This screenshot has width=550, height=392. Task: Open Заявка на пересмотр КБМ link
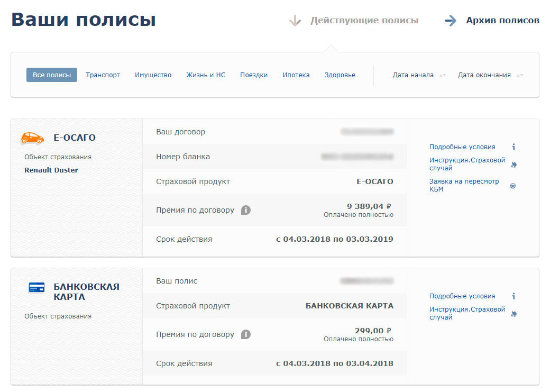pyautogui.click(x=464, y=185)
